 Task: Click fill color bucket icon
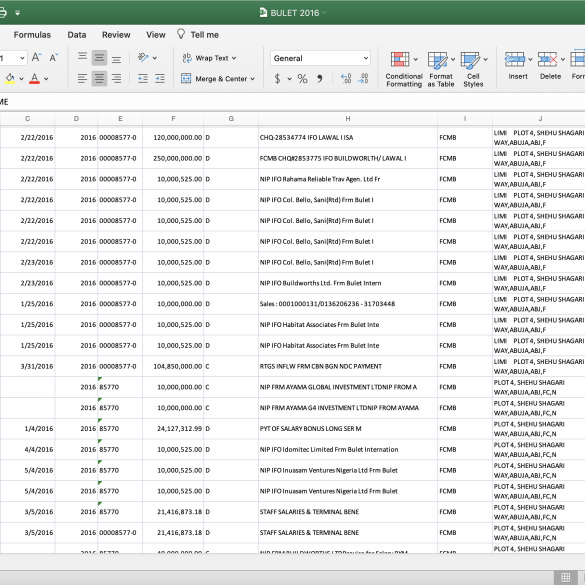point(10,78)
